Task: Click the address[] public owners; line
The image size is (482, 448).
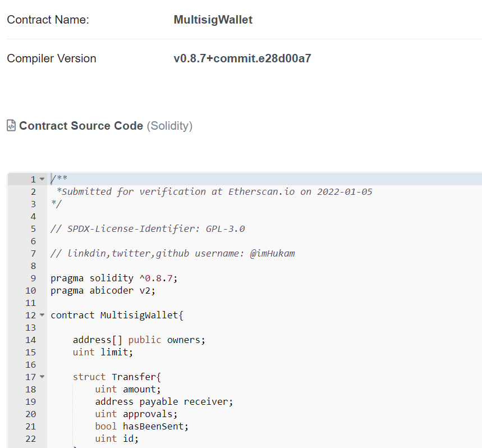Action: point(139,340)
